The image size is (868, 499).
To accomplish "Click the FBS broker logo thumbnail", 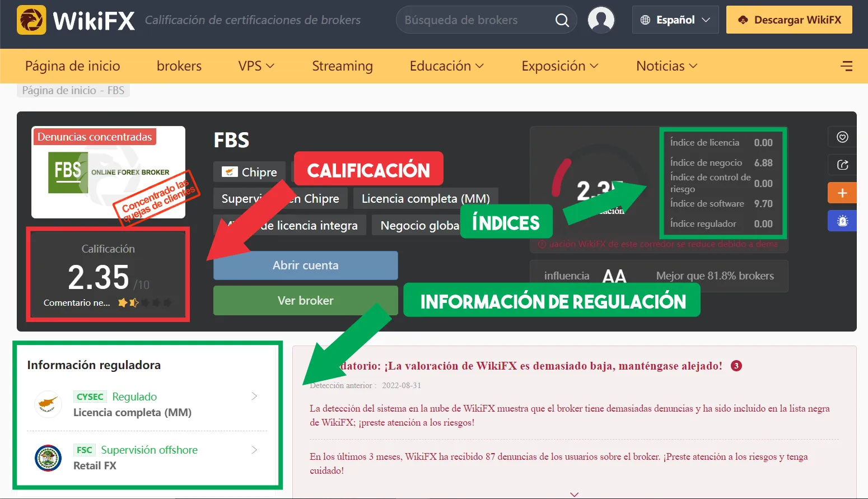I will point(108,172).
